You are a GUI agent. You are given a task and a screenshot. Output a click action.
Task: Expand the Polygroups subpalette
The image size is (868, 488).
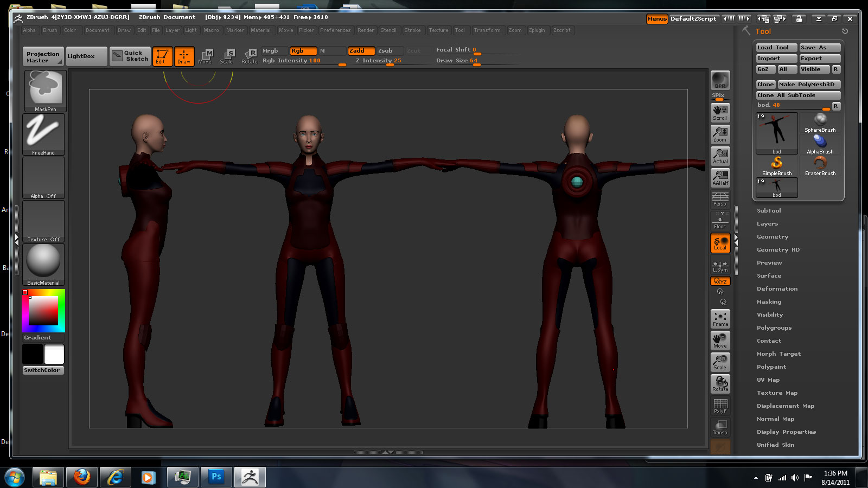tap(774, 328)
